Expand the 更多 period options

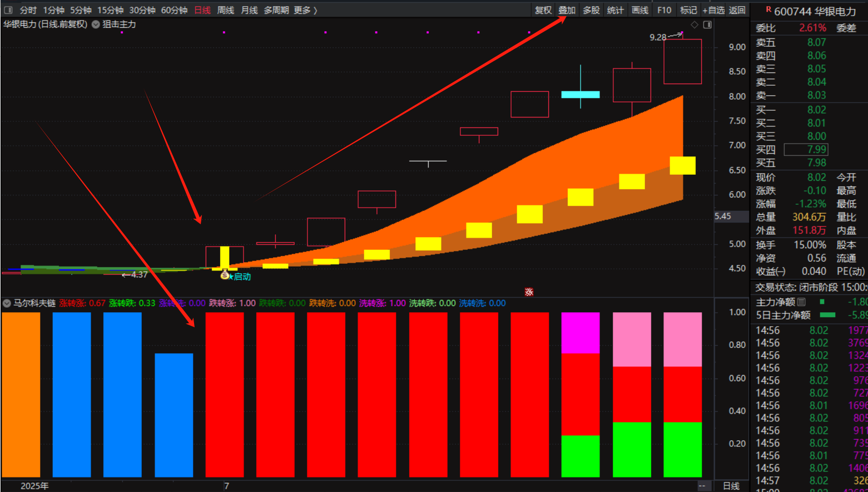click(x=305, y=10)
